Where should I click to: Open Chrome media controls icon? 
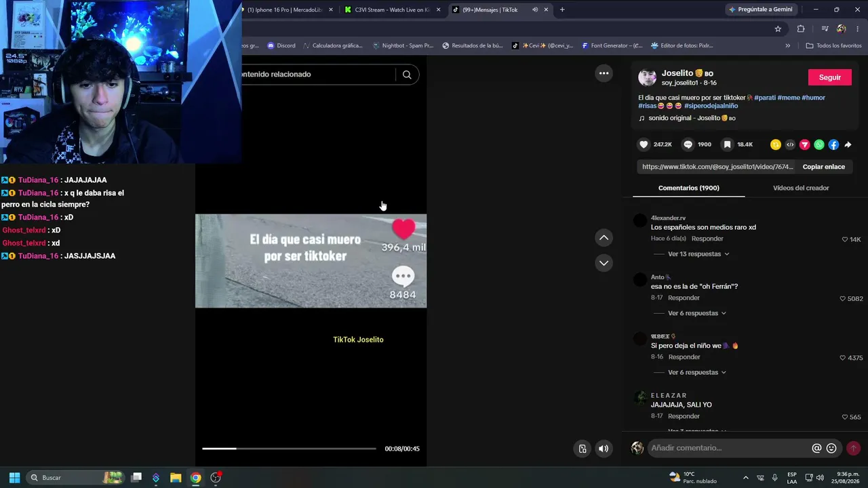click(825, 28)
